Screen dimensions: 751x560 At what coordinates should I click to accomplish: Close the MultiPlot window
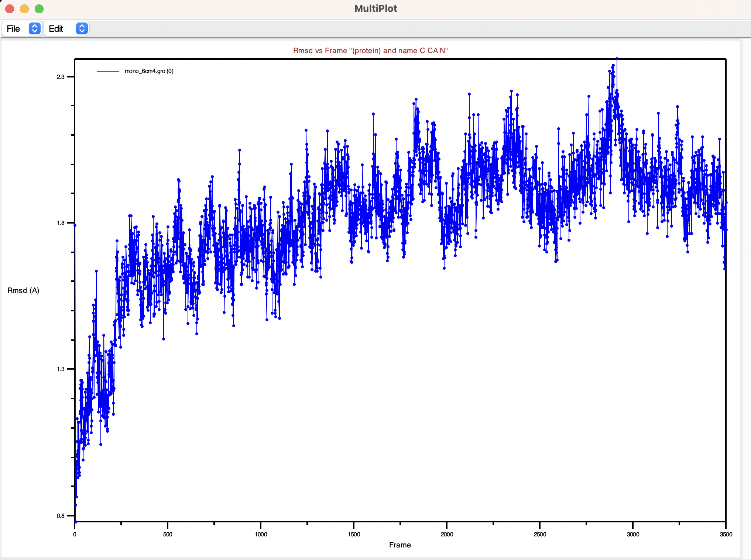9,8
